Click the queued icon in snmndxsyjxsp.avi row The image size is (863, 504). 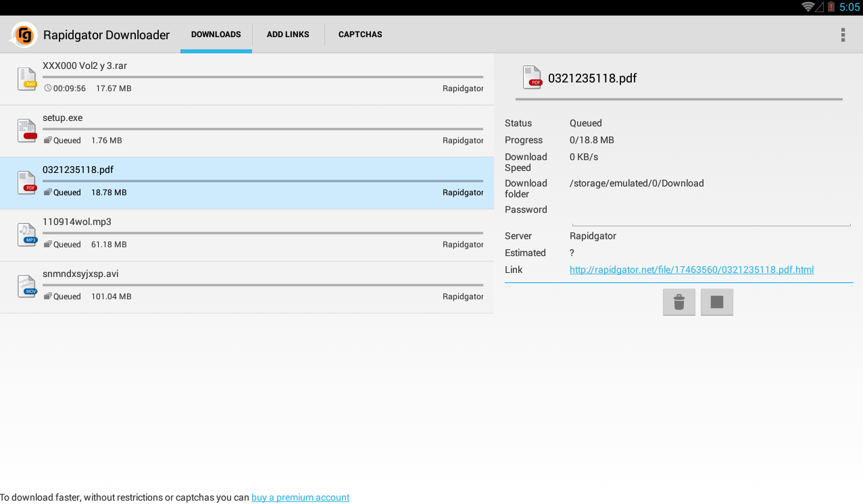point(48,297)
